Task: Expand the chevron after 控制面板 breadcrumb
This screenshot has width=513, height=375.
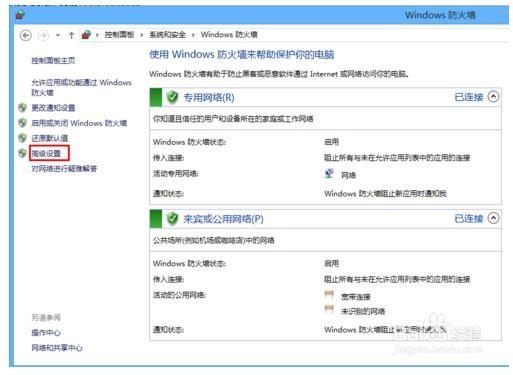Action: coord(142,35)
